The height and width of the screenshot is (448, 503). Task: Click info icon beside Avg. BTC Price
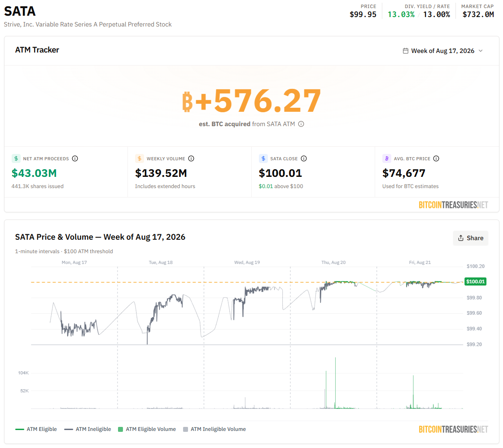tap(436, 158)
